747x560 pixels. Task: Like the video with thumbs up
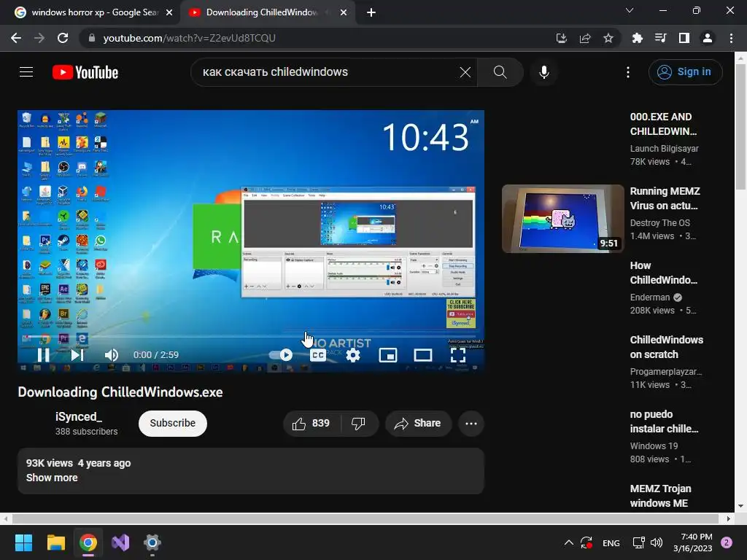point(311,424)
